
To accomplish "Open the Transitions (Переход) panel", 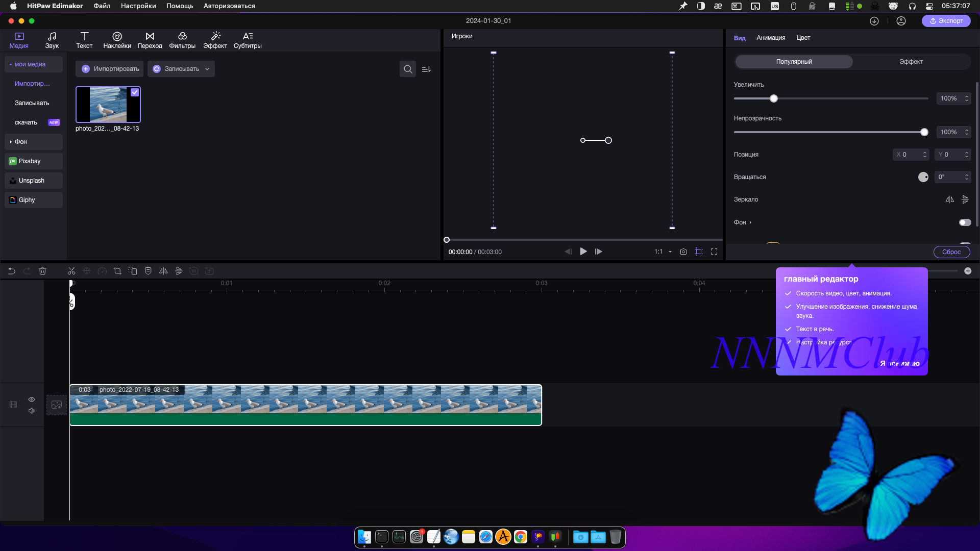I will [150, 40].
